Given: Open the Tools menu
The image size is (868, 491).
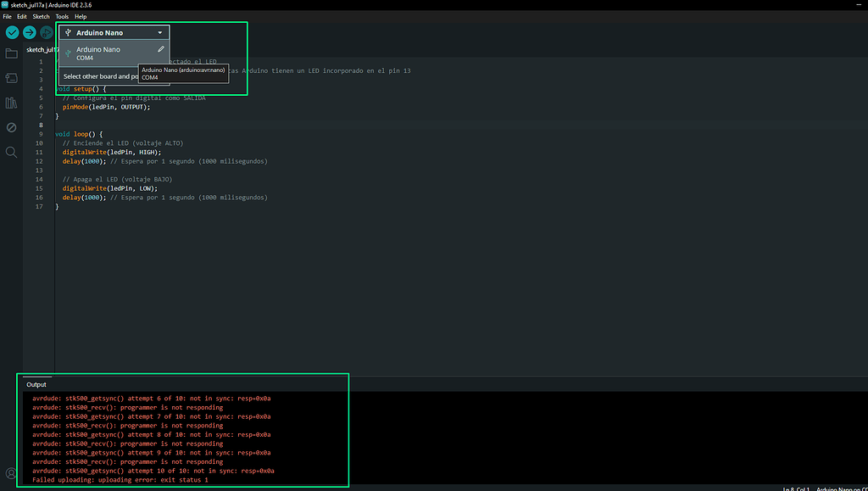Looking at the screenshot, I should point(61,15).
